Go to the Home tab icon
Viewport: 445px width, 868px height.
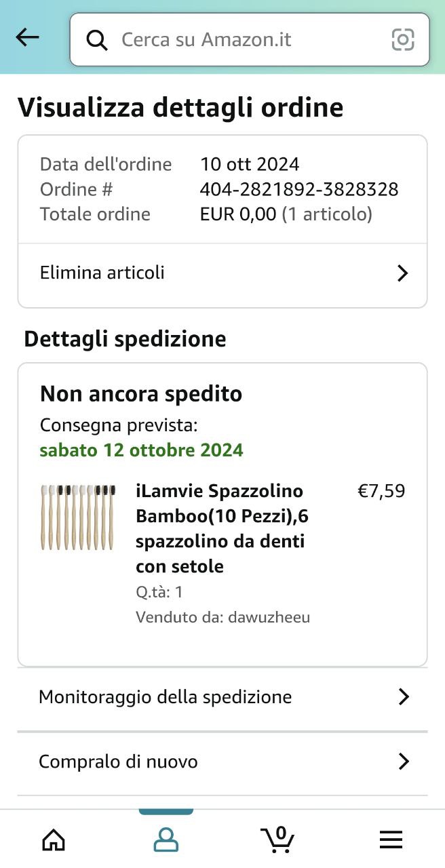(54, 840)
